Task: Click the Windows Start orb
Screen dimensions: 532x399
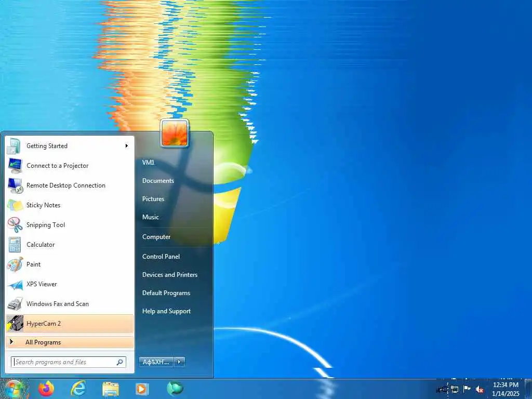Action: 14,389
